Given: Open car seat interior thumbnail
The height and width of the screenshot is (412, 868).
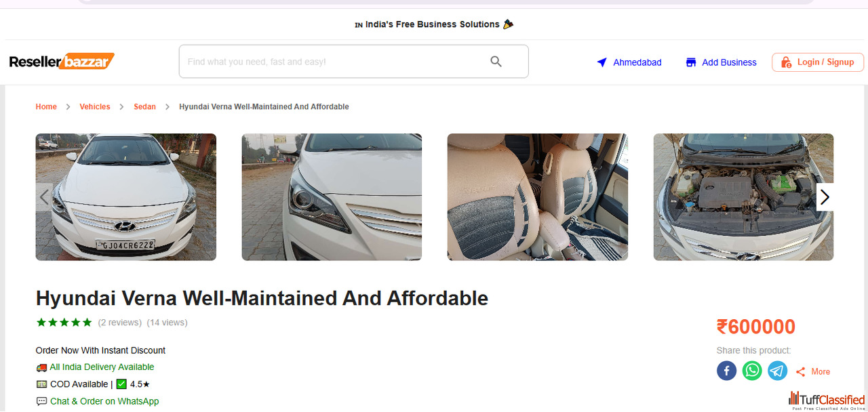Looking at the screenshot, I should [537, 197].
